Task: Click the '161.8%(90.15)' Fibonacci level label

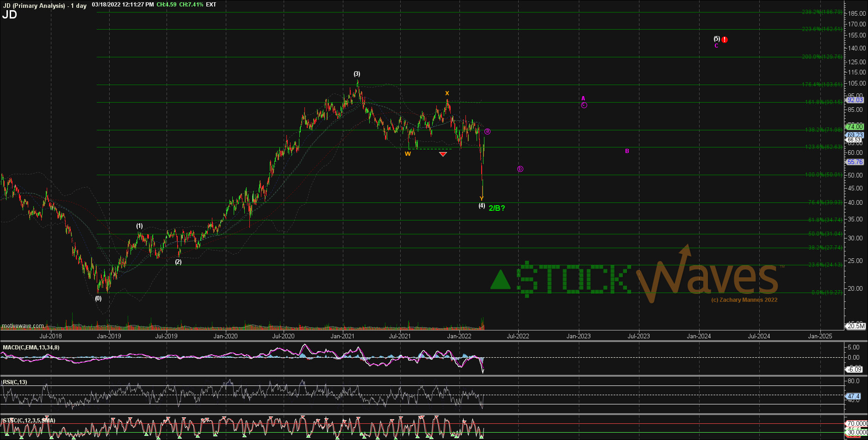Action: [822, 102]
